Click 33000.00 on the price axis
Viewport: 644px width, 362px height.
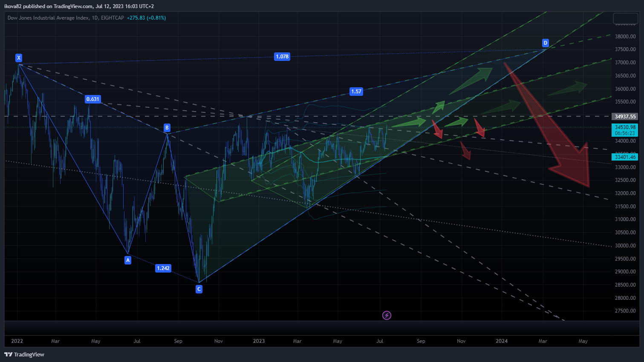[625, 167]
